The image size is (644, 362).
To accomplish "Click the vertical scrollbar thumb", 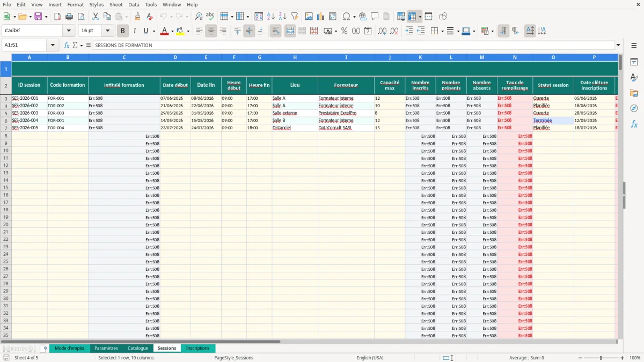I will point(620,62).
